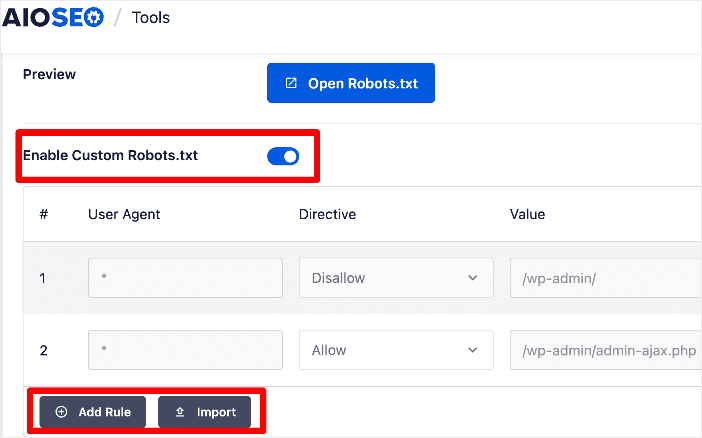Click the Tools breadcrumb title

coord(151,17)
